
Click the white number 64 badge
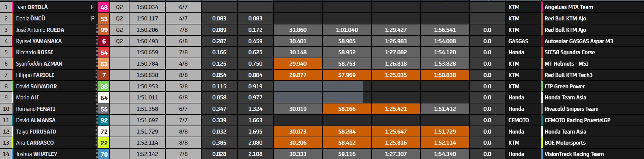click(104, 98)
